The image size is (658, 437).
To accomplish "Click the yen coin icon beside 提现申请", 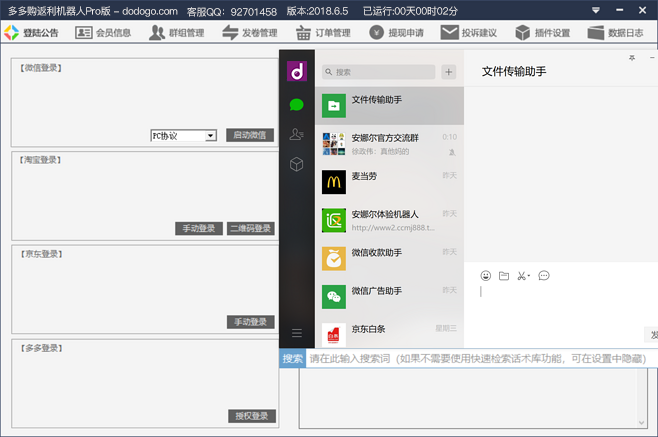I will (376, 33).
